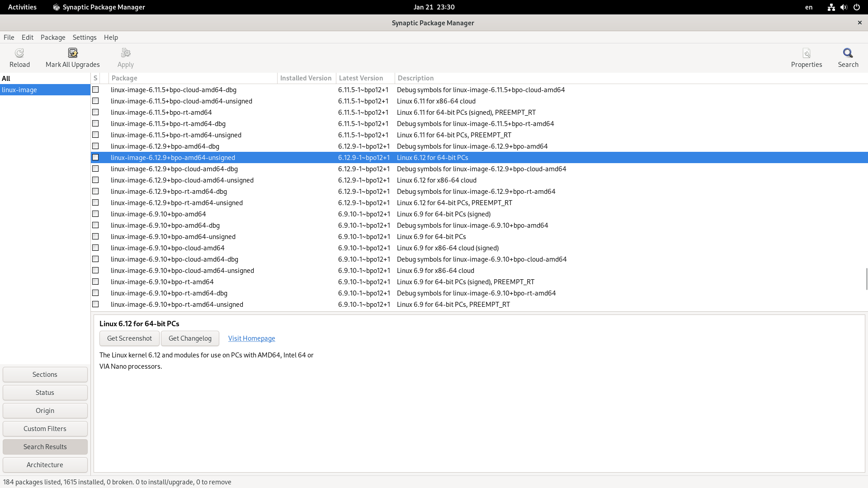Open the Properties toolbar icon

click(807, 53)
